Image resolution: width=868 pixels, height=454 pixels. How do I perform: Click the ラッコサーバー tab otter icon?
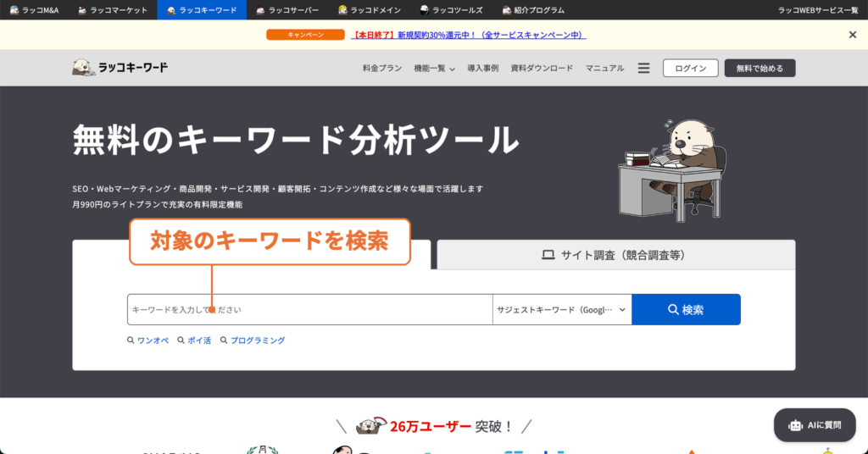(260, 10)
